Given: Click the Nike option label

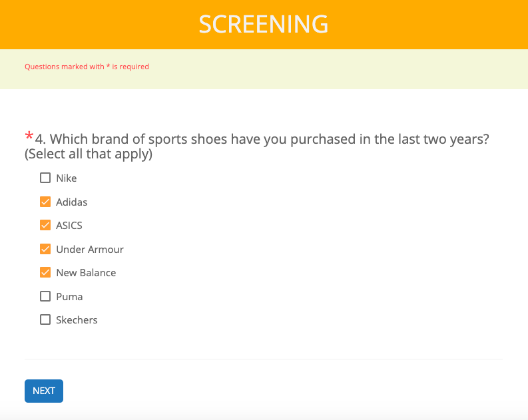Looking at the screenshot, I should [x=67, y=178].
